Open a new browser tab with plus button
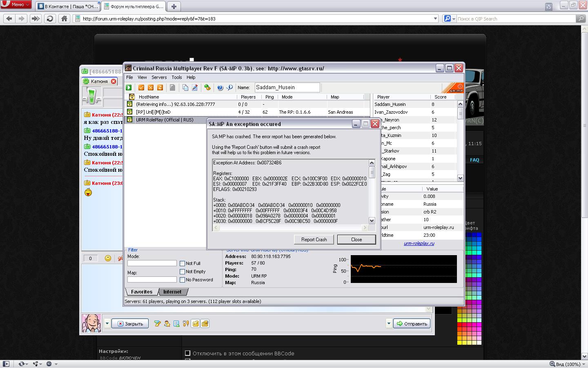Viewport: 588px width, 368px height. tap(174, 7)
